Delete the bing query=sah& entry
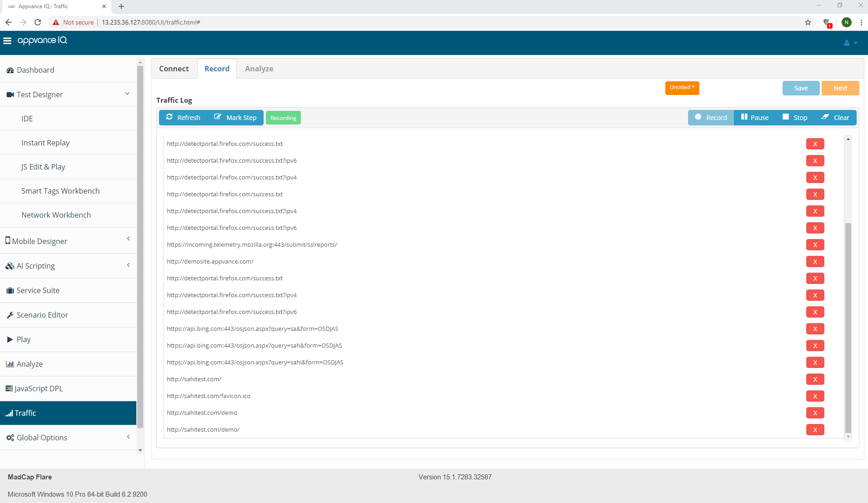This screenshot has width=868, height=503. (x=815, y=346)
